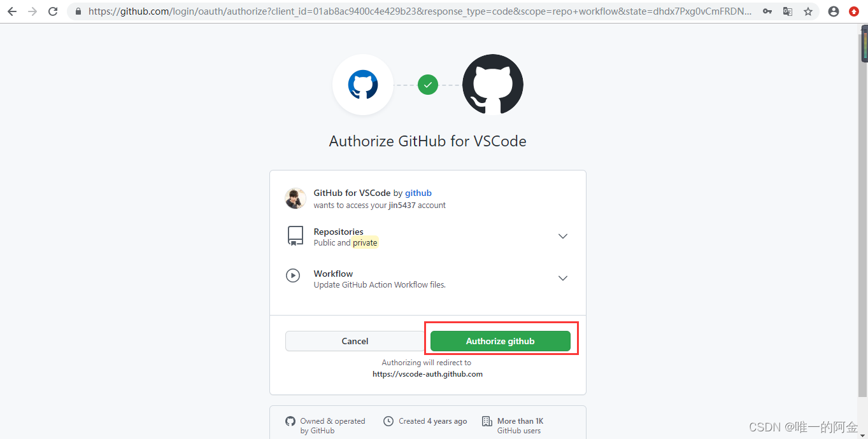Open the saved password key icon
This screenshot has width=868, height=439.
click(767, 11)
